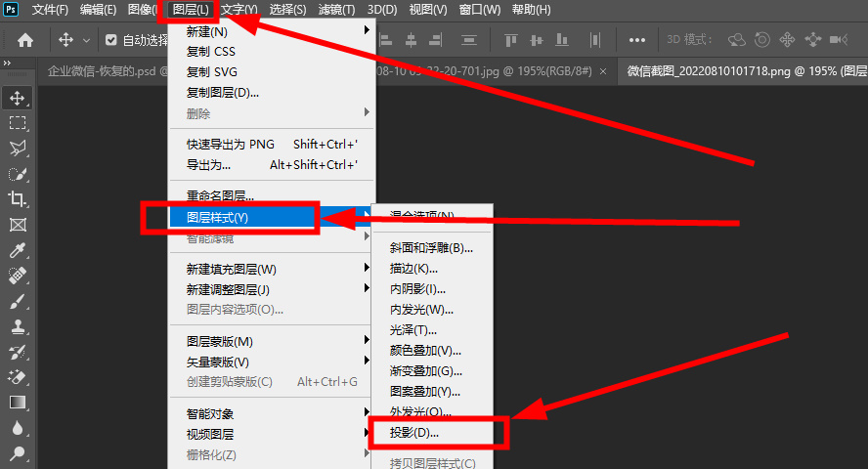This screenshot has height=469, width=868.
Task: Open the 编辑(E) menu
Action: 98,10
